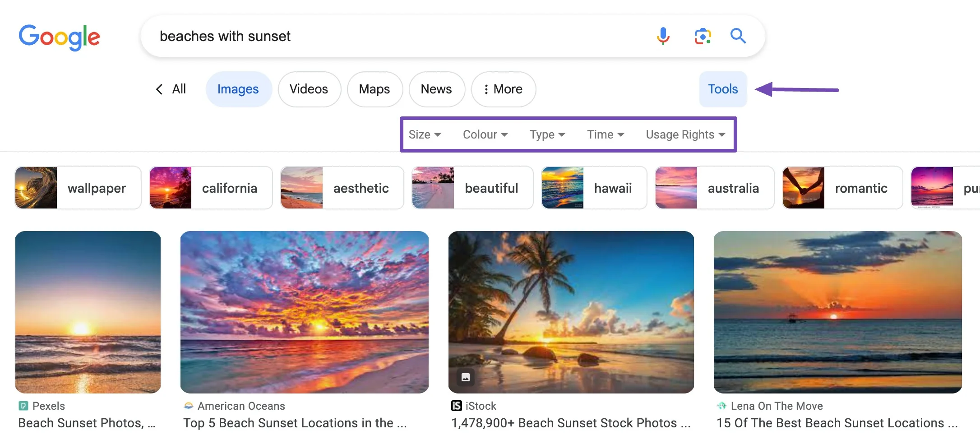Expand the Size filter dropdown
Screen dimensions: 980x435
coord(424,135)
